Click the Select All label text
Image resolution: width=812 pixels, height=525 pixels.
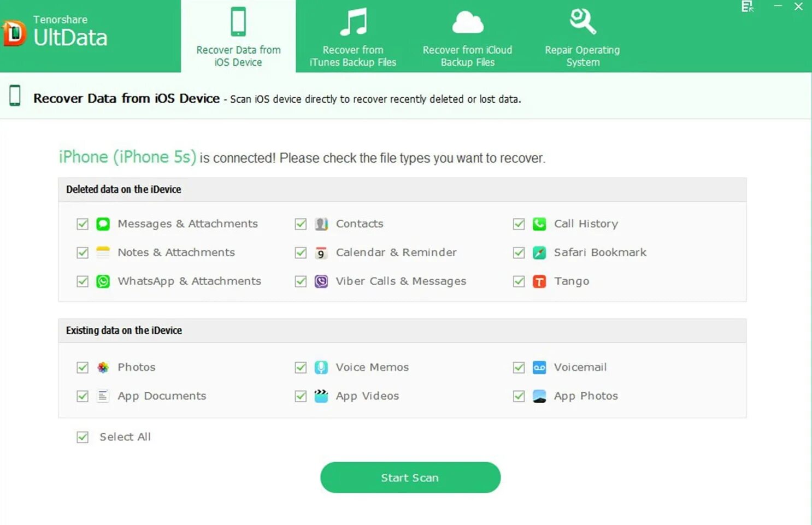125,437
